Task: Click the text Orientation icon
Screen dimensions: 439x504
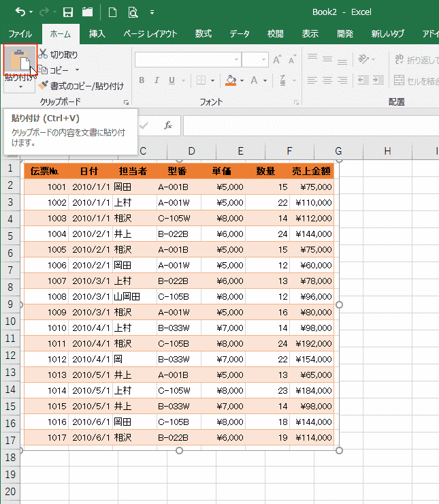Action: pyautogui.click(x=363, y=59)
